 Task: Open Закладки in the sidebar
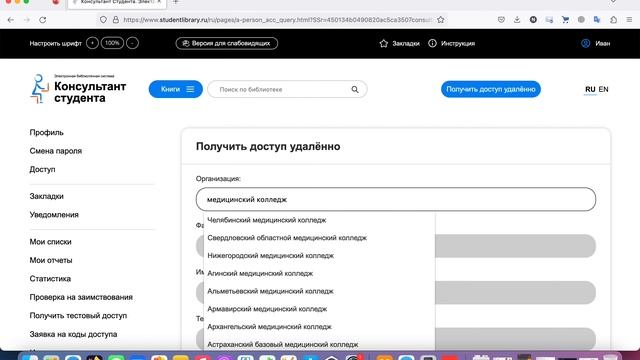point(47,196)
